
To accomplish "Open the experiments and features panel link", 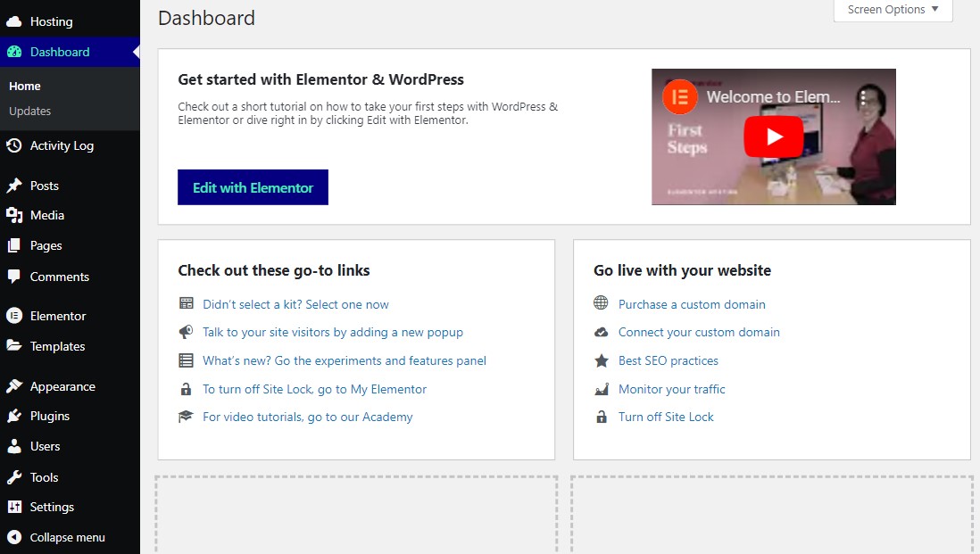I will [345, 360].
